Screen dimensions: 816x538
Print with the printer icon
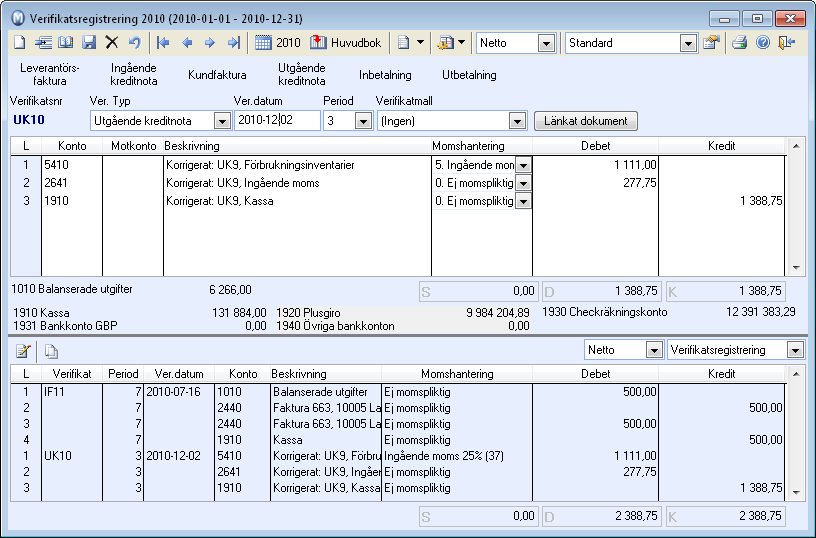740,43
